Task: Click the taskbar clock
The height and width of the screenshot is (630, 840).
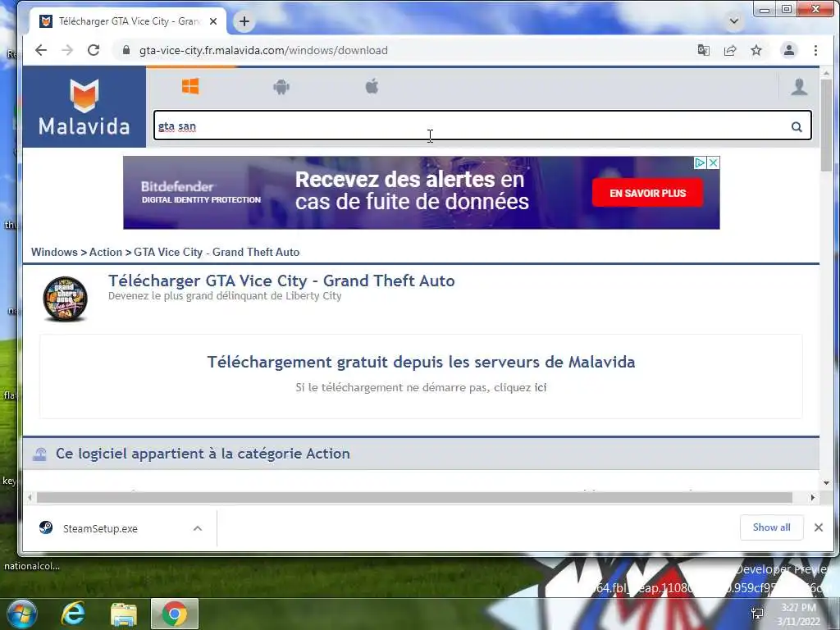Action: [x=798, y=614]
